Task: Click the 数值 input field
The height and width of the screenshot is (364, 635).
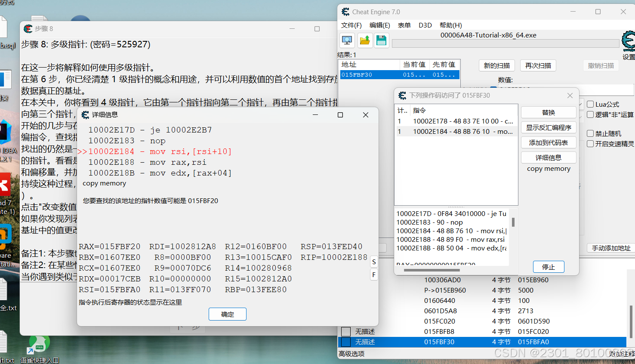Action: (566, 89)
